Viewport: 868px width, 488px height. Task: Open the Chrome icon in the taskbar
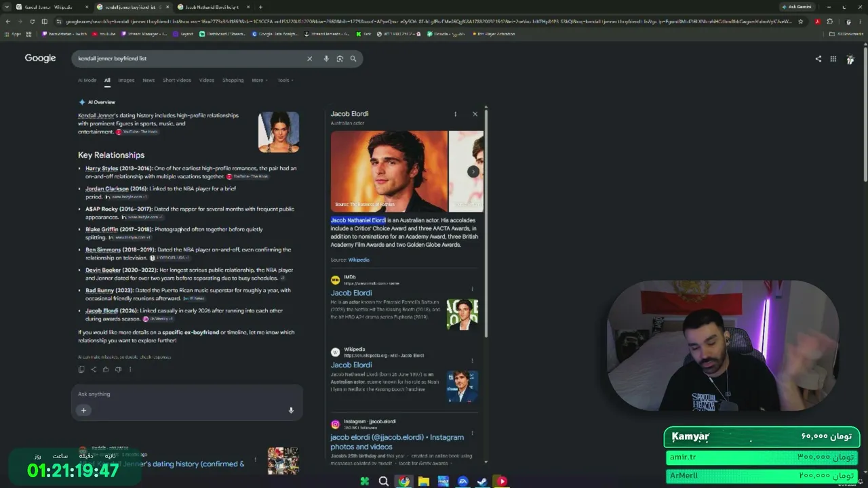point(404,481)
